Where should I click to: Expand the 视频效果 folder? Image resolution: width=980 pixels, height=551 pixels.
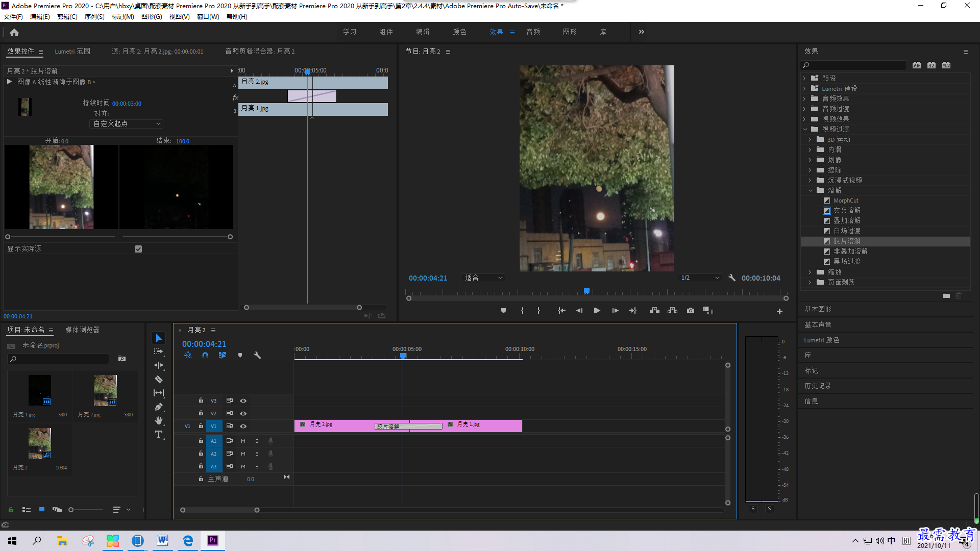804,119
